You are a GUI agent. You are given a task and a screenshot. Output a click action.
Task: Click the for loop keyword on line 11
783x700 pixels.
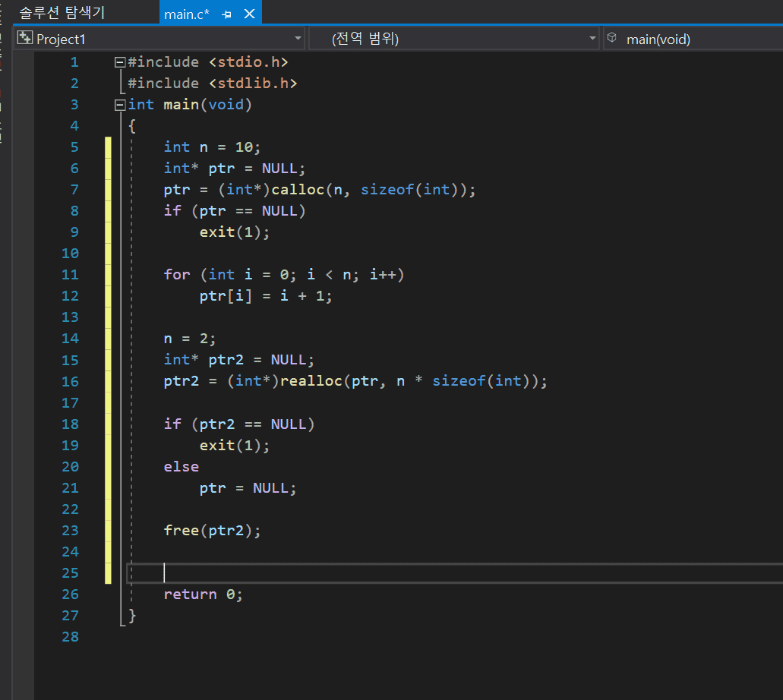click(x=177, y=274)
